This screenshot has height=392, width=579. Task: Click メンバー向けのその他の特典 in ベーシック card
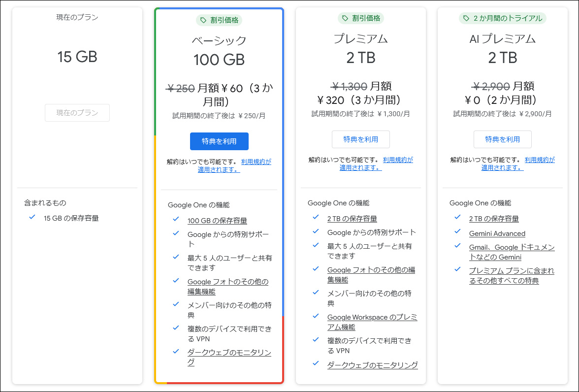point(229,310)
